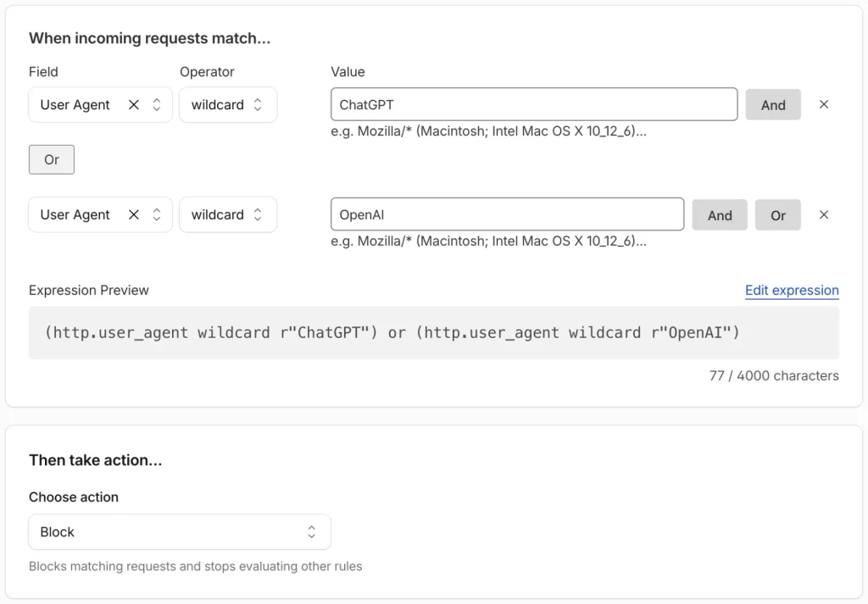Open the wildcard operator dropdown for ChatGPT row
Image resolution: width=868 pixels, height=604 pixels.
228,104
